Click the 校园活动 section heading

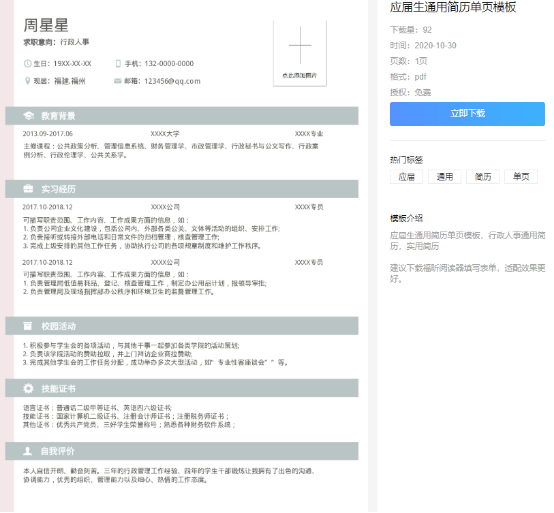[x=58, y=326]
